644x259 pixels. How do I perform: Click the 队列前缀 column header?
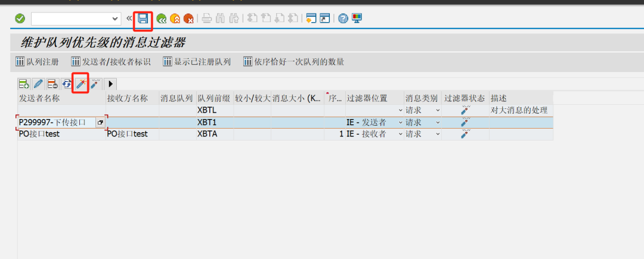pos(215,98)
